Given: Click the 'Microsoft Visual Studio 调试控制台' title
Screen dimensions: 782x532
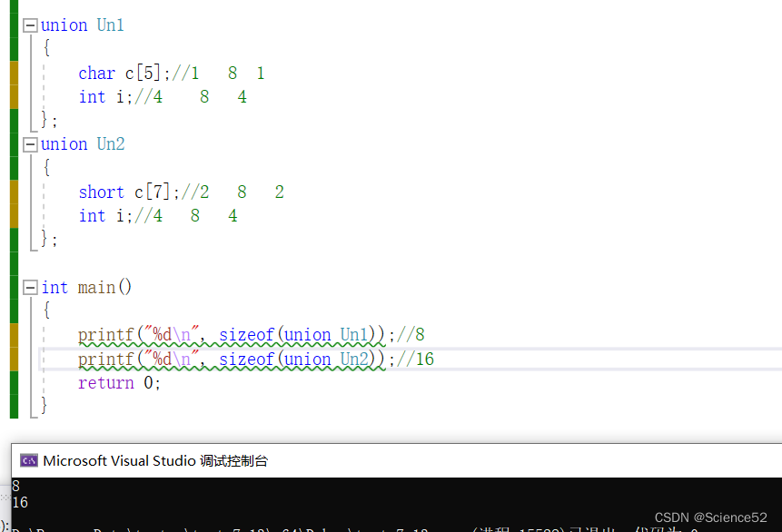Looking at the screenshot, I should pyautogui.click(x=155, y=460).
